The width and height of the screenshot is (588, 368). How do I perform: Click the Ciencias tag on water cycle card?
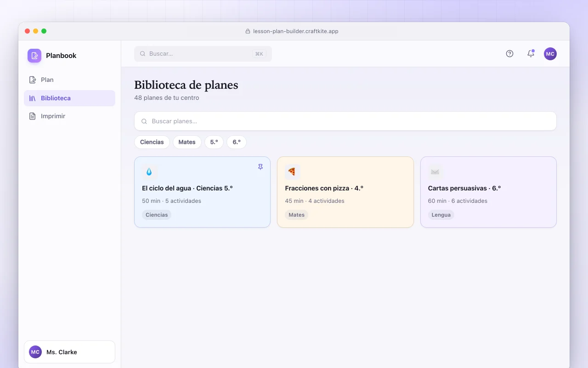point(157,215)
